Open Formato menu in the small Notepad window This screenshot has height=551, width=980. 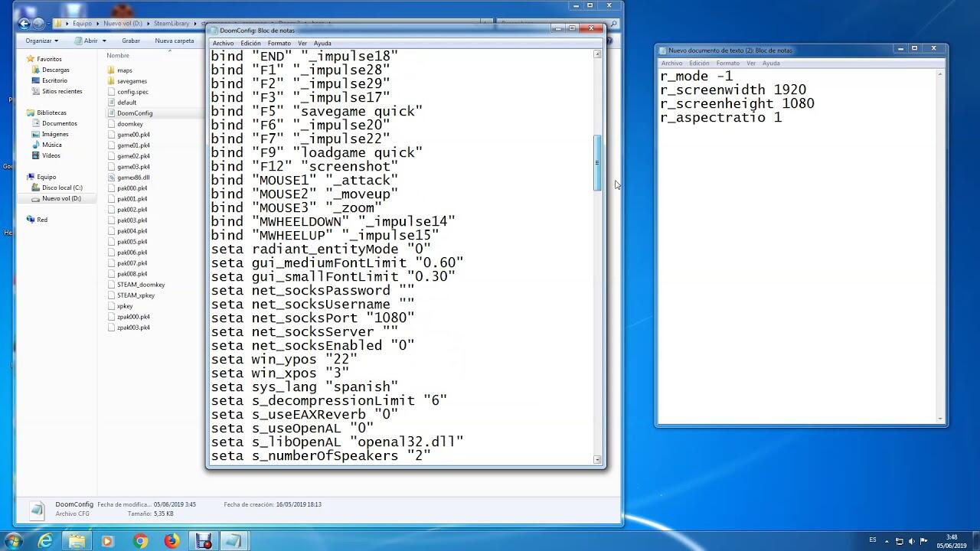[727, 63]
